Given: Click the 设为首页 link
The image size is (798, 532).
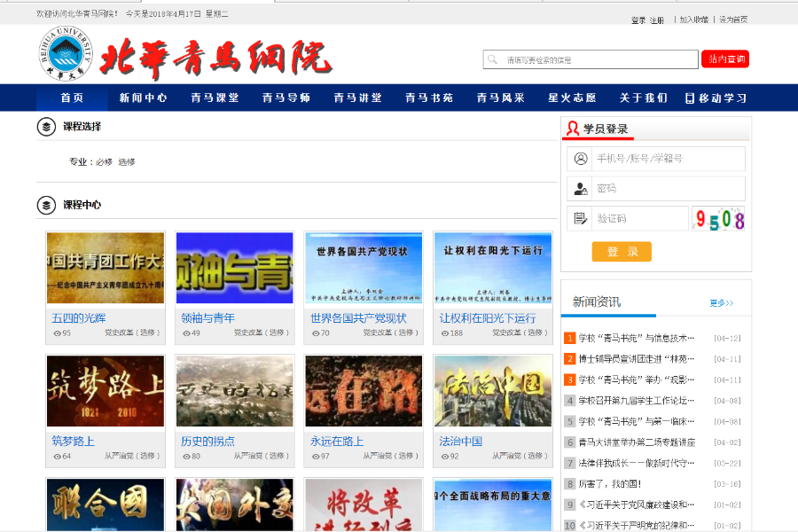Looking at the screenshot, I should [733, 20].
